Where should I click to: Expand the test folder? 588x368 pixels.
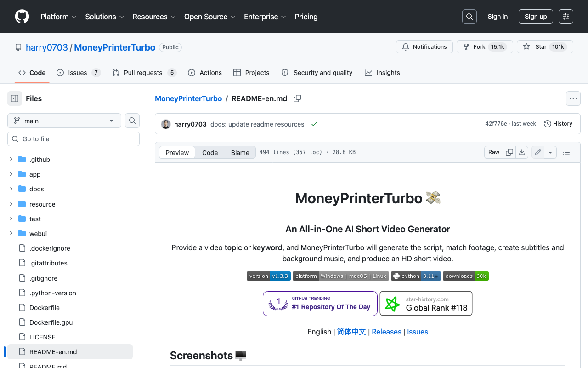[x=11, y=219]
